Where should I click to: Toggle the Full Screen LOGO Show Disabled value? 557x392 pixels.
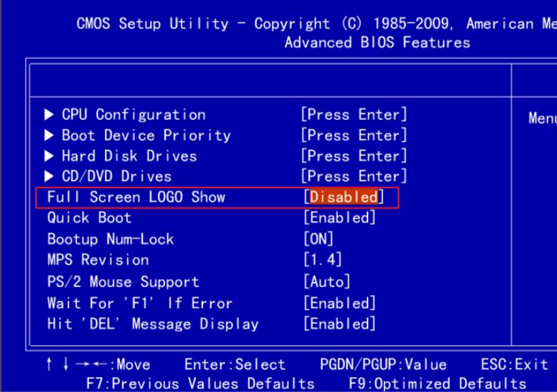click(344, 197)
